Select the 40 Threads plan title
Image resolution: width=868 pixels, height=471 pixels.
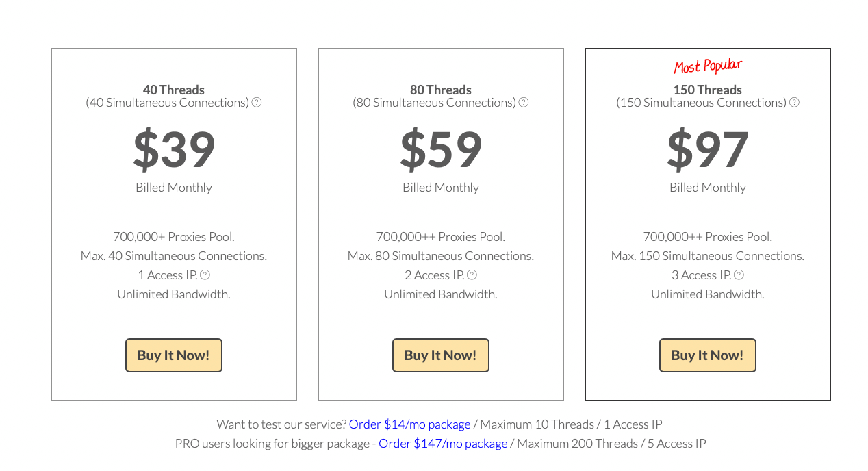(174, 90)
